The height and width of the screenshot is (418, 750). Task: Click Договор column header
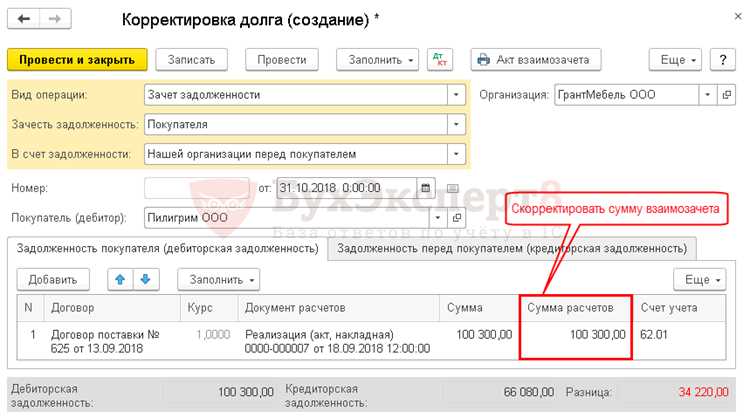coord(112,308)
